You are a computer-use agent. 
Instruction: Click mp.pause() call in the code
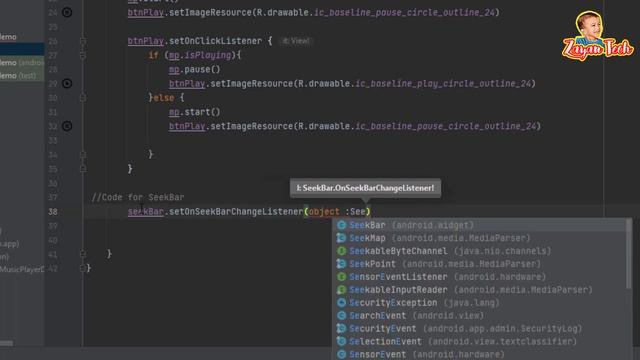(195, 69)
